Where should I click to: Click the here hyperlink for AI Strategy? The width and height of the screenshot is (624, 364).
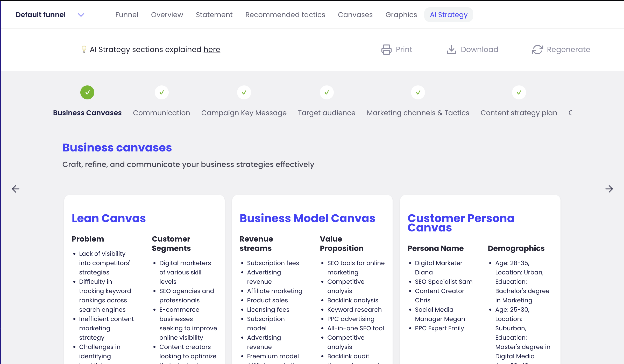(212, 49)
